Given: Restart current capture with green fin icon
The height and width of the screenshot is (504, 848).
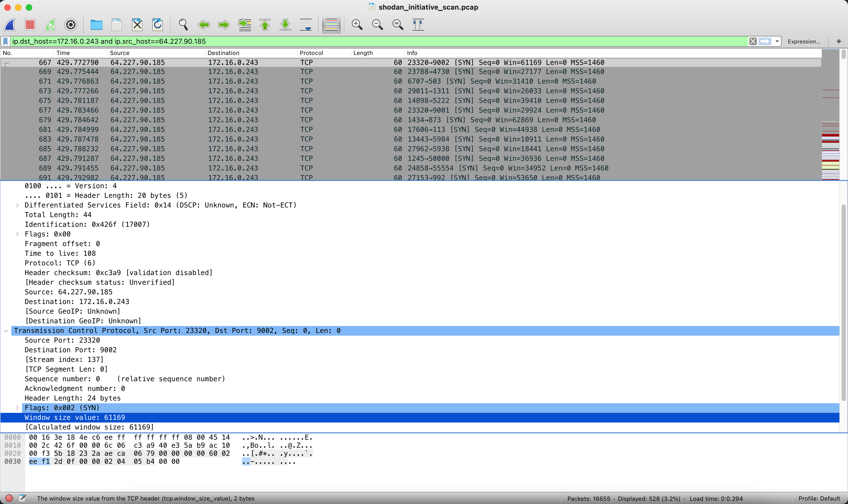Looking at the screenshot, I should [50, 24].
